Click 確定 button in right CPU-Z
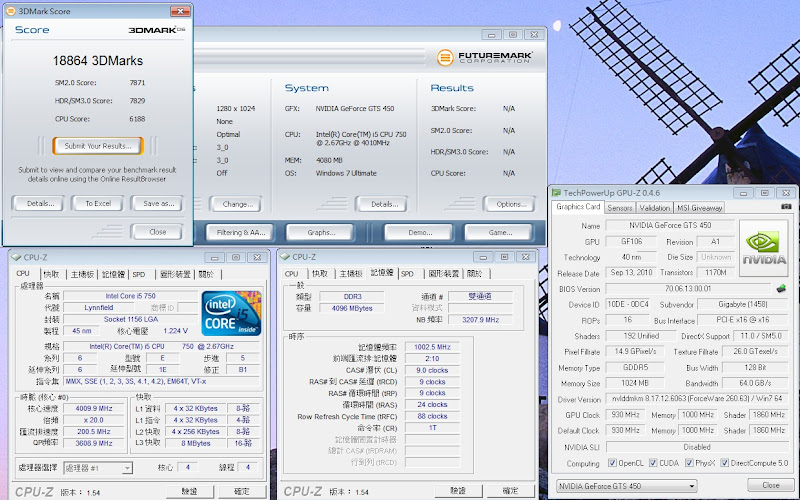This screenshot has width=800, height=500. coord(510,490)
